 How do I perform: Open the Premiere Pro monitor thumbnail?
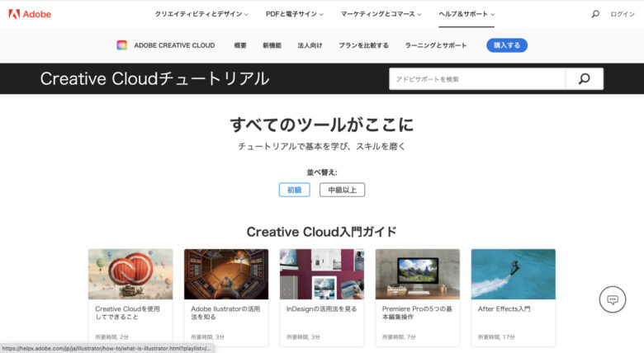click(x=418, y=274)
